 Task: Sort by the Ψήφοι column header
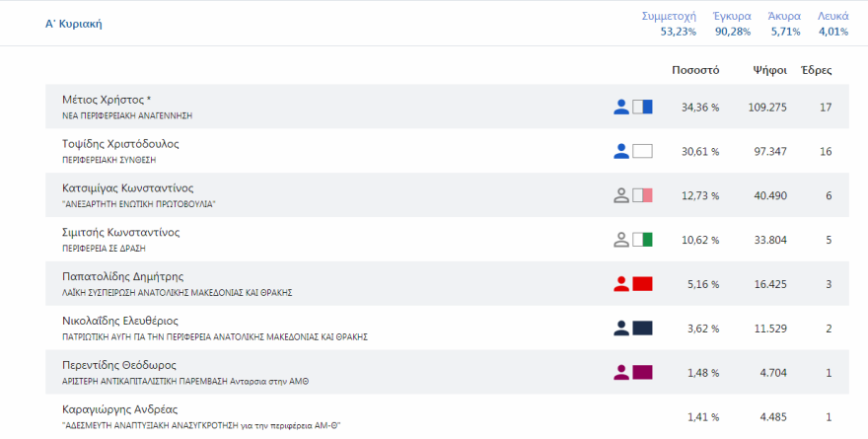point(769,70)
